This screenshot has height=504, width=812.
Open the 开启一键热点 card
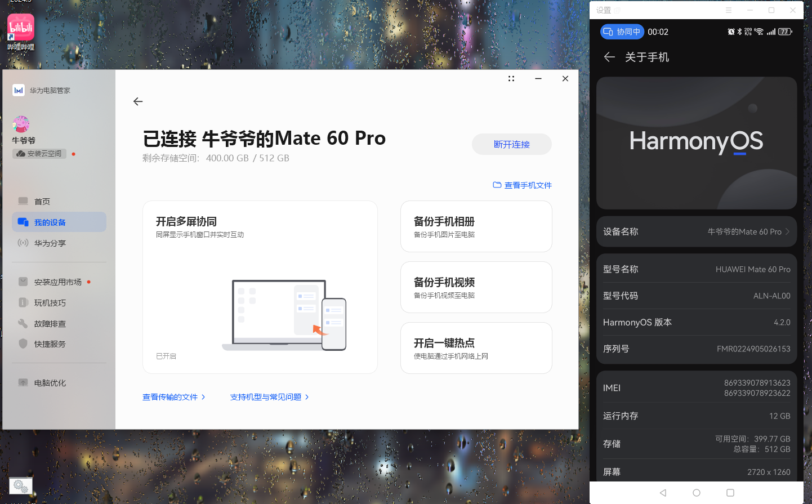476,348
